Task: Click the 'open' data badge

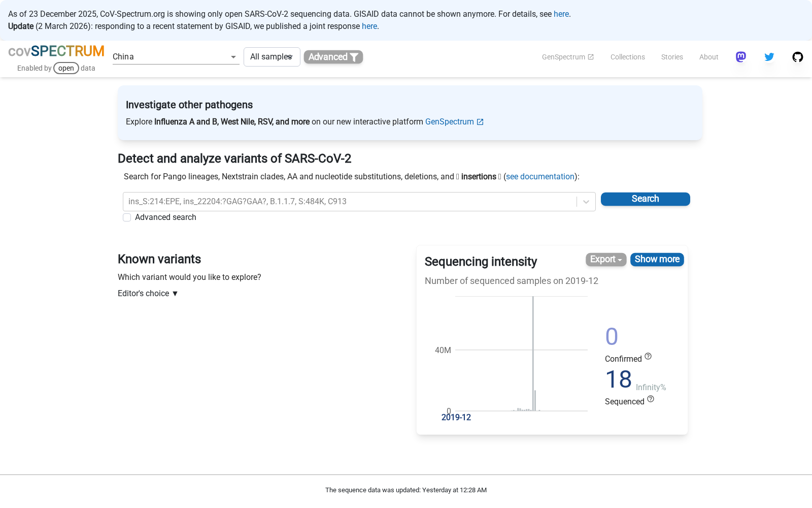Action: [66, 68]
